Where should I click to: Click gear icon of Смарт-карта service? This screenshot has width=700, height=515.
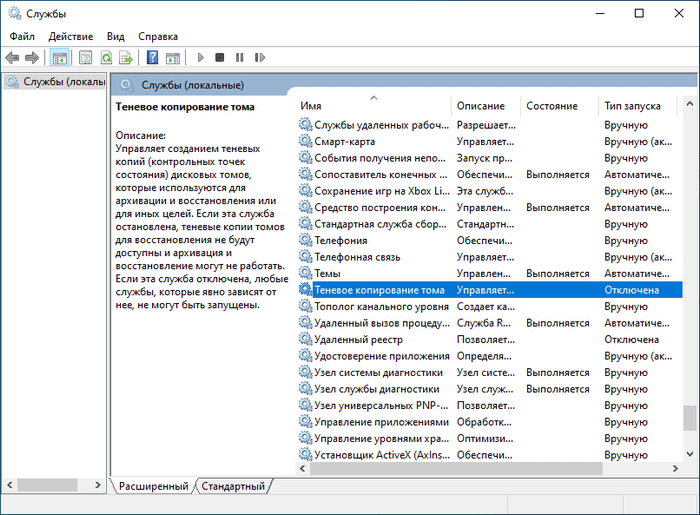pos(305,141)
